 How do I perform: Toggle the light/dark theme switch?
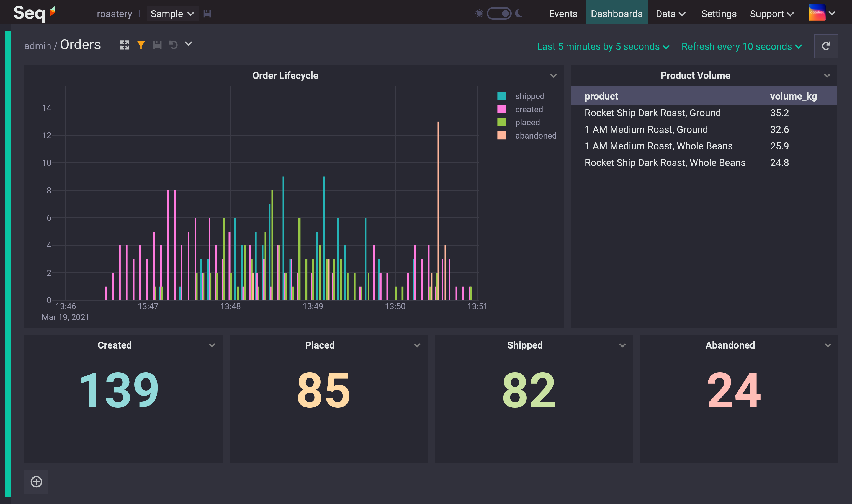click(499, 14)
